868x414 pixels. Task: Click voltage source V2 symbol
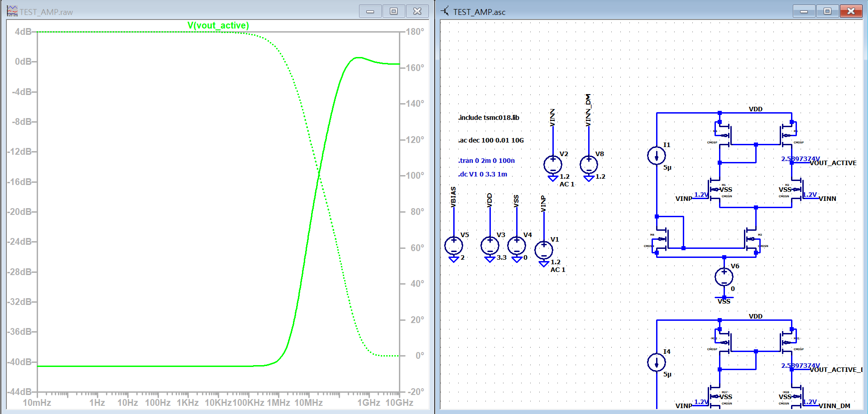pos(553,165)
